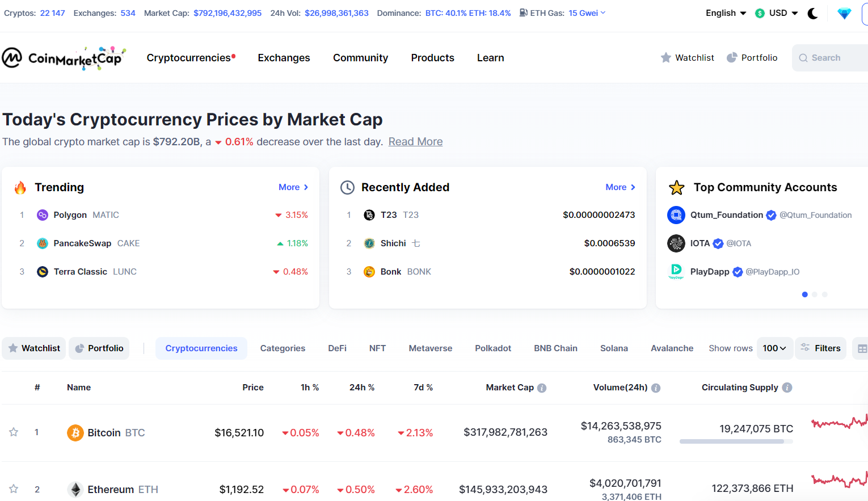Screen dimensions: 868x501
Task: Click the Shichi coin icon
Action: click(369, 243)
